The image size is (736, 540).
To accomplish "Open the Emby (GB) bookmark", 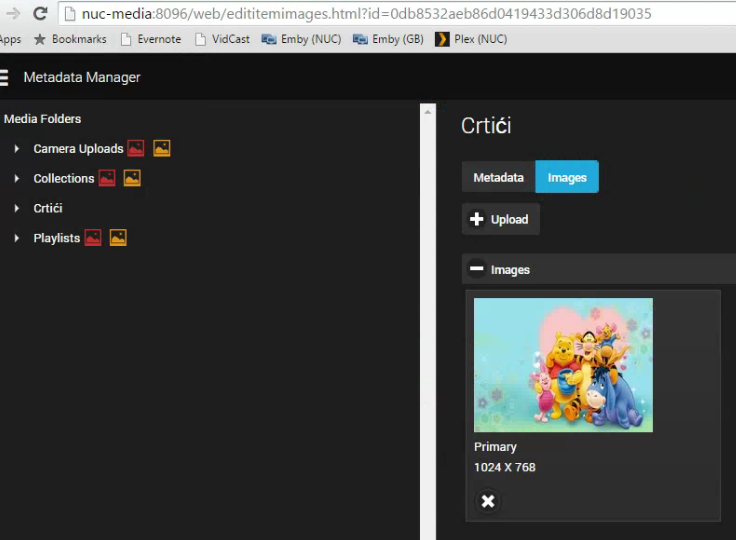I will (x=388, y=39).
